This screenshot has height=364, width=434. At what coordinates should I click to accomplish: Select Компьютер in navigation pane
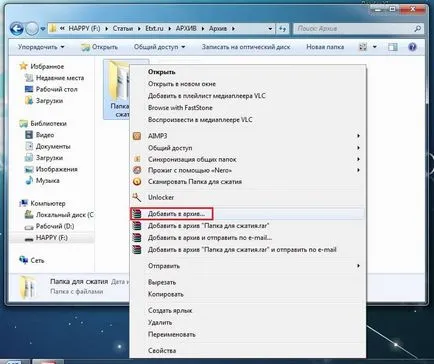(x=42, y=203)
